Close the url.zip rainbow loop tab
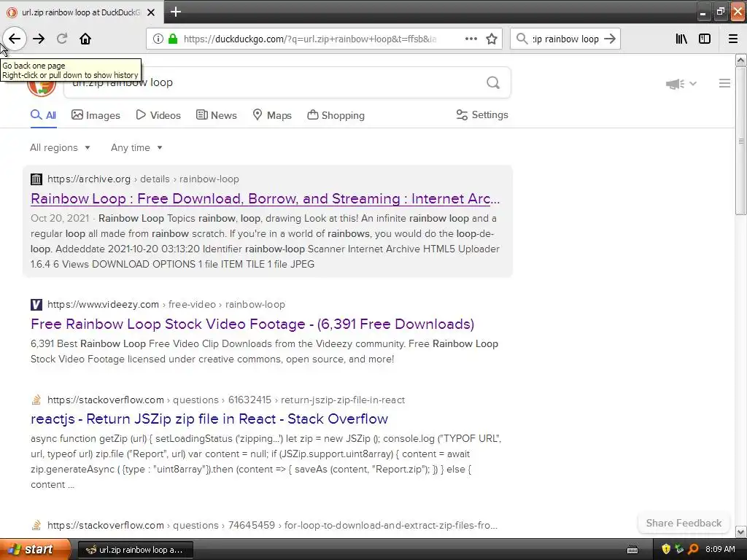Image resolution: width=747 pixels, height=560 pixels. [x=151, y=12]
